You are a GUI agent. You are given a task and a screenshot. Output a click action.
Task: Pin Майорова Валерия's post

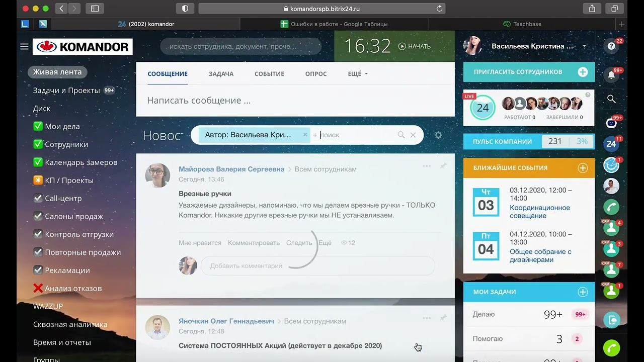[x=443, y=165]
